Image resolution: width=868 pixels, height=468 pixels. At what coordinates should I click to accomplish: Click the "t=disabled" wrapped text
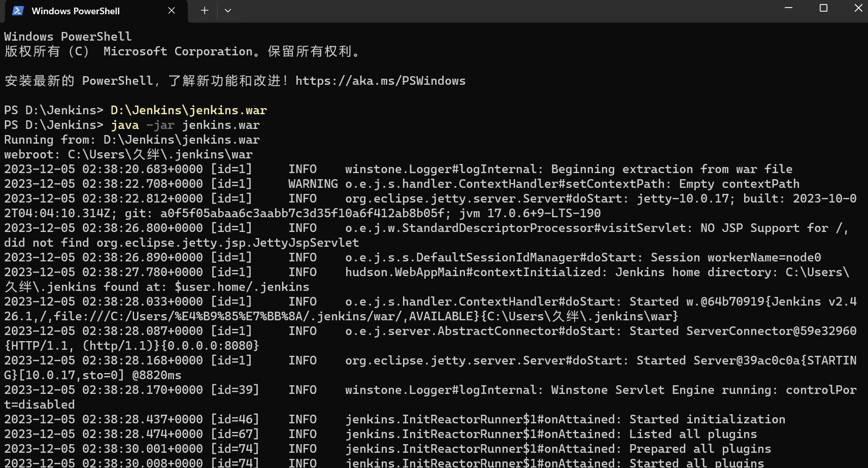click(x=40, y=405)
